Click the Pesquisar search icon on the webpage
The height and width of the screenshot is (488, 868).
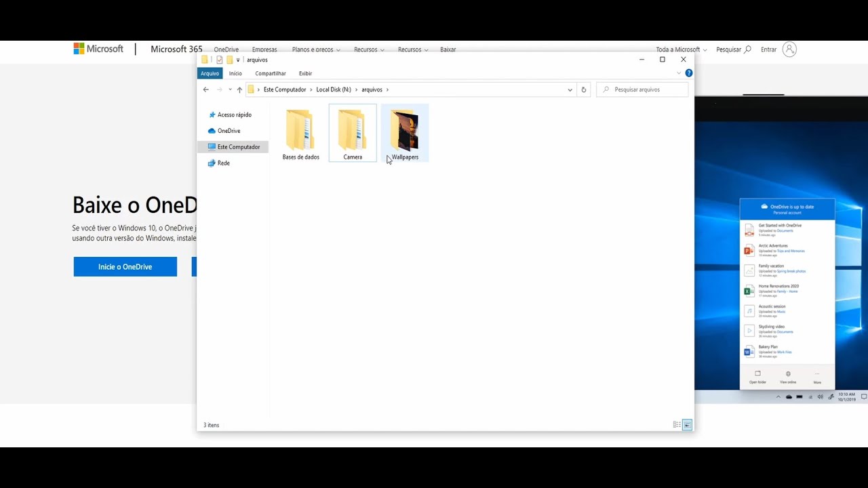coord(748,49)
